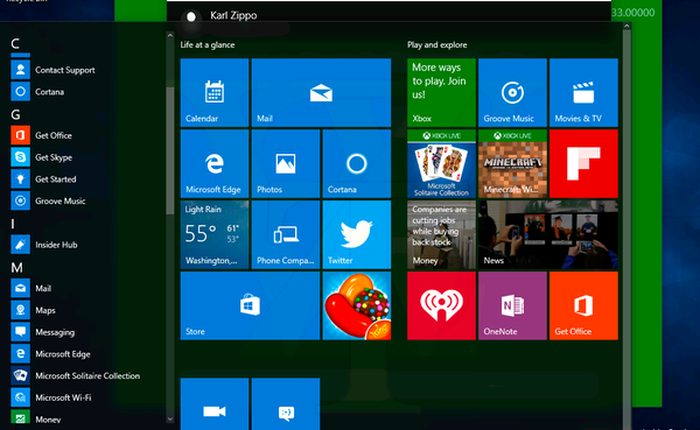Open Money in the app list
This screenshot has height=430, width=700.
click(x=36, y=419)
